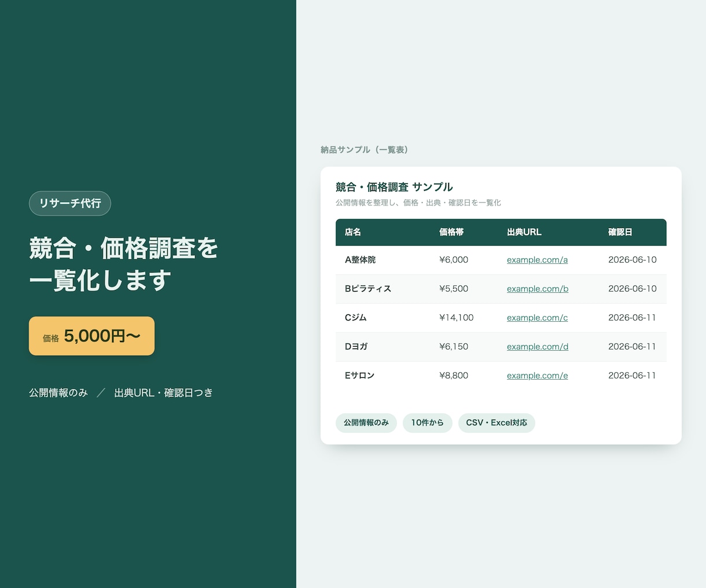
Task: Click the headline 競合・価格調査を一覧化します
Action: coord(124,264)
